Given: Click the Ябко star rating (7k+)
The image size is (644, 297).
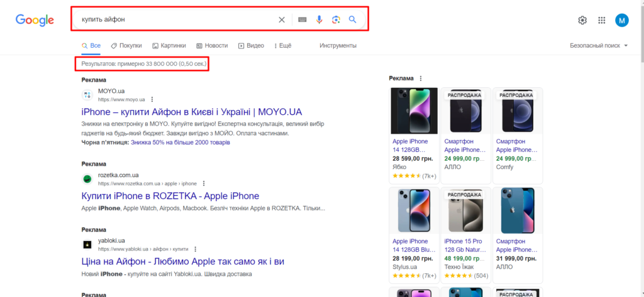Looking at the screenshot, I should click(x=414, y=176).
